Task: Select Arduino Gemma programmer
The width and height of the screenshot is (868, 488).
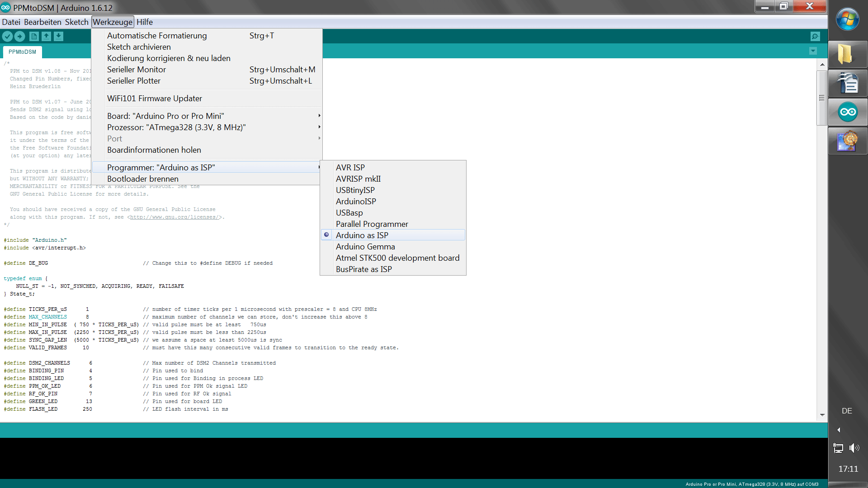Action: [x=393, y=247]
